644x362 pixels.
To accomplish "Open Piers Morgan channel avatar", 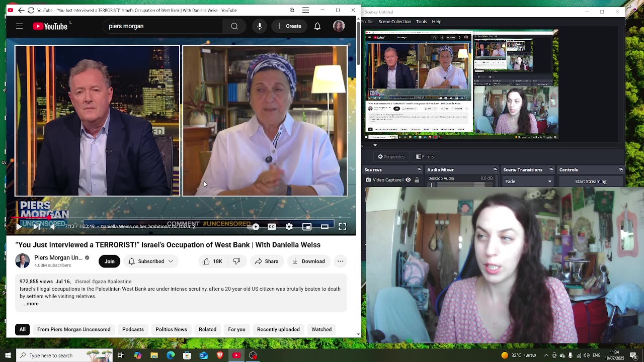I will click(22, 261).
